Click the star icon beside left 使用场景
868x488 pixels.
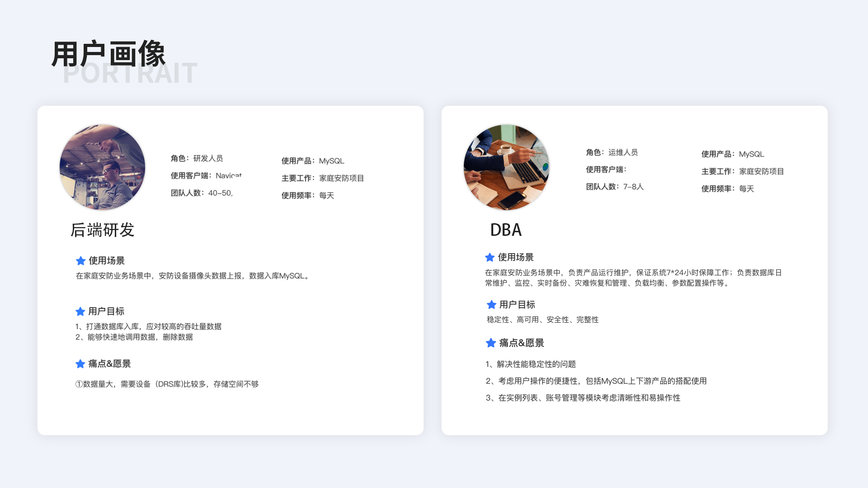point(80,261)
